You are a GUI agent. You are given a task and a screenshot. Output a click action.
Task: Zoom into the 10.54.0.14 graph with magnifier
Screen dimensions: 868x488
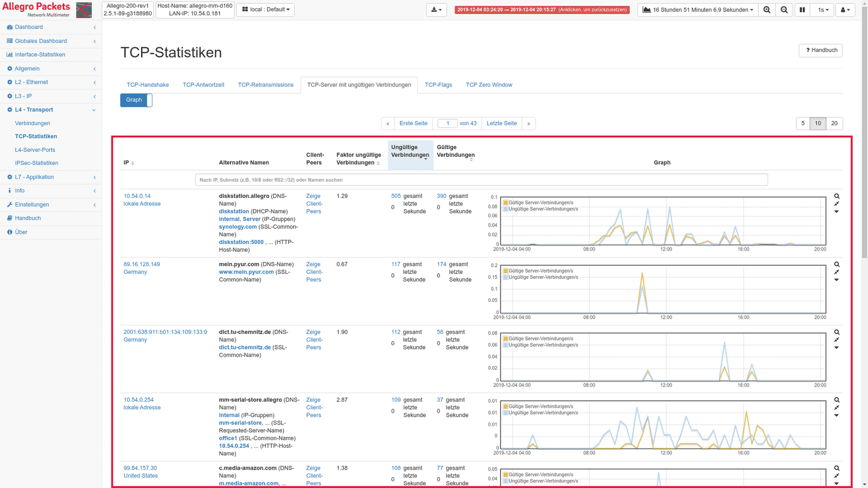pyautogui.click(x=837, y=196)
